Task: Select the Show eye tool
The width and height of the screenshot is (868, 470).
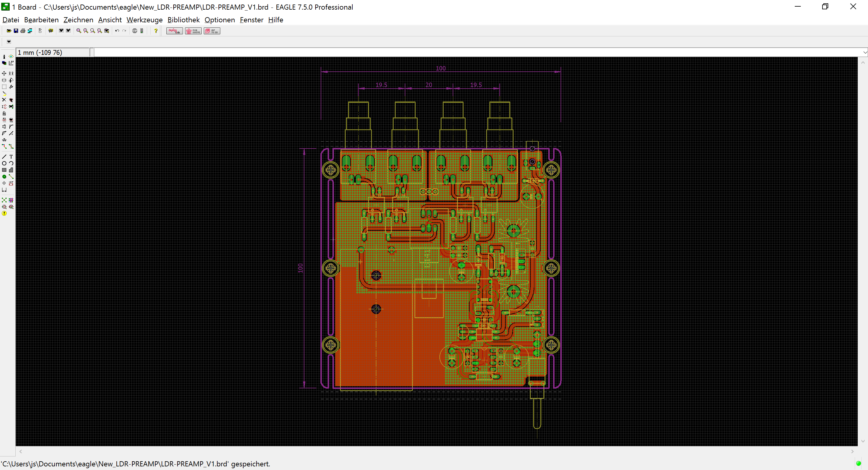Action: click(x=11, y=57)
